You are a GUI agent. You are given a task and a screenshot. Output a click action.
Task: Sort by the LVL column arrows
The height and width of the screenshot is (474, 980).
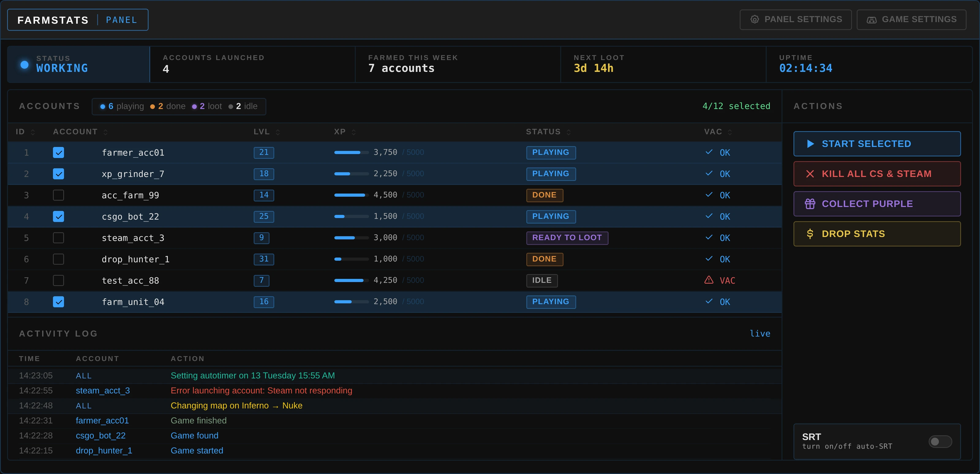coord(278,132)
